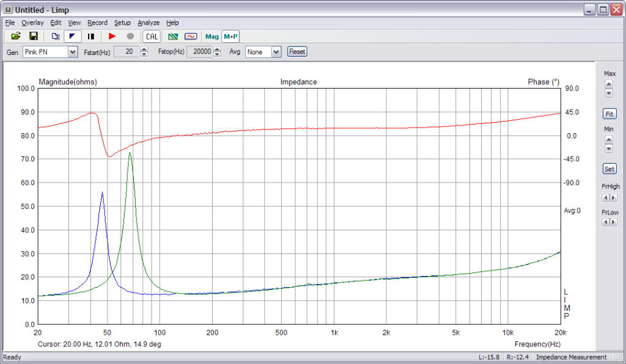
Task: Click the Save floppy disk icon
Action: click(34, 37)
